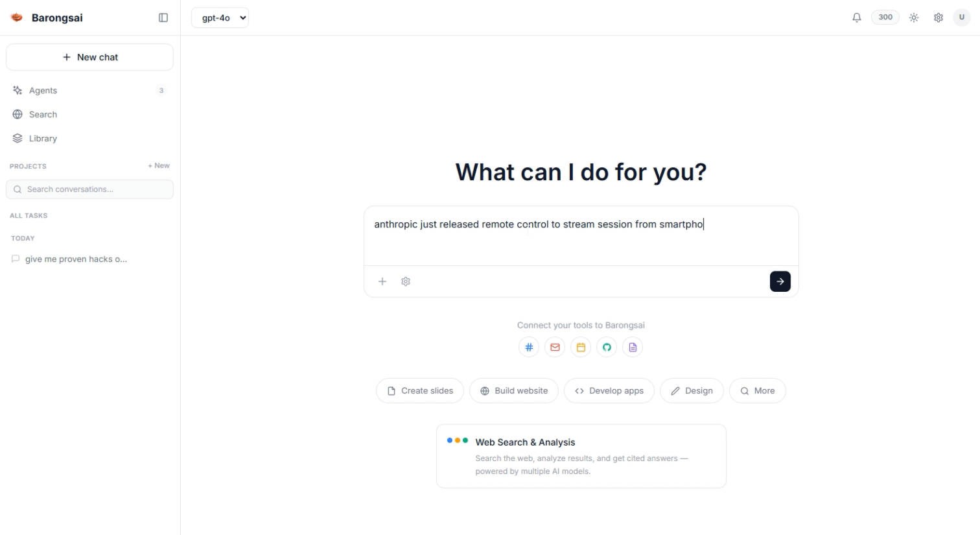Image resolution: width=980 pixels, height=535 pixels.
Task: Click the Barongsai brand name text
Action: (x=57, y=18)
